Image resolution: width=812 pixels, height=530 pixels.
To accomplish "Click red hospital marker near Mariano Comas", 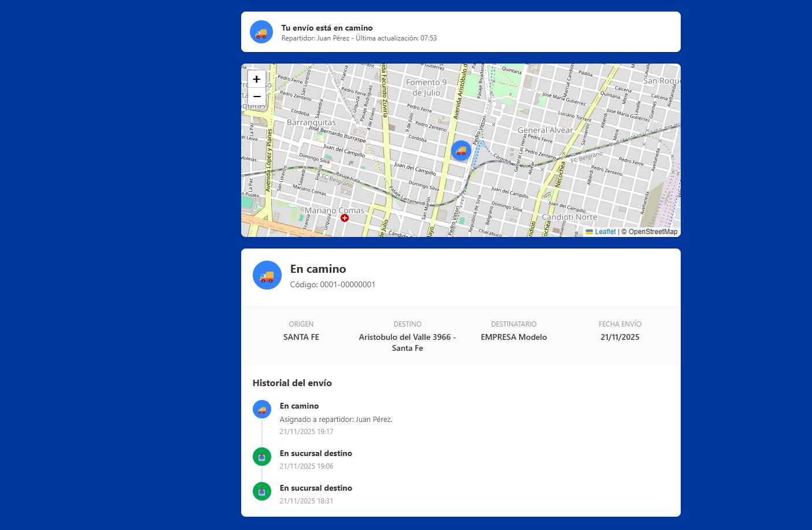I will (x=345, y=218).
